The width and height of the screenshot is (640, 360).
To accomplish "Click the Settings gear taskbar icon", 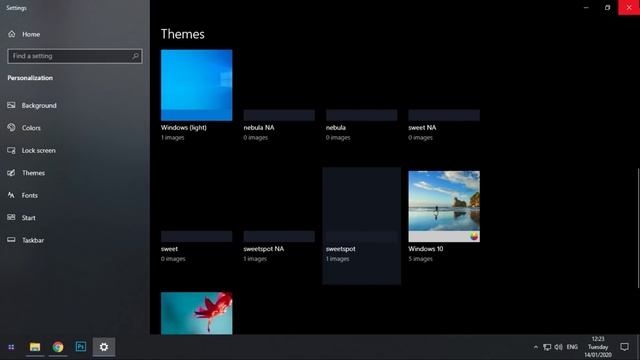I will click(x=104, y=347).
